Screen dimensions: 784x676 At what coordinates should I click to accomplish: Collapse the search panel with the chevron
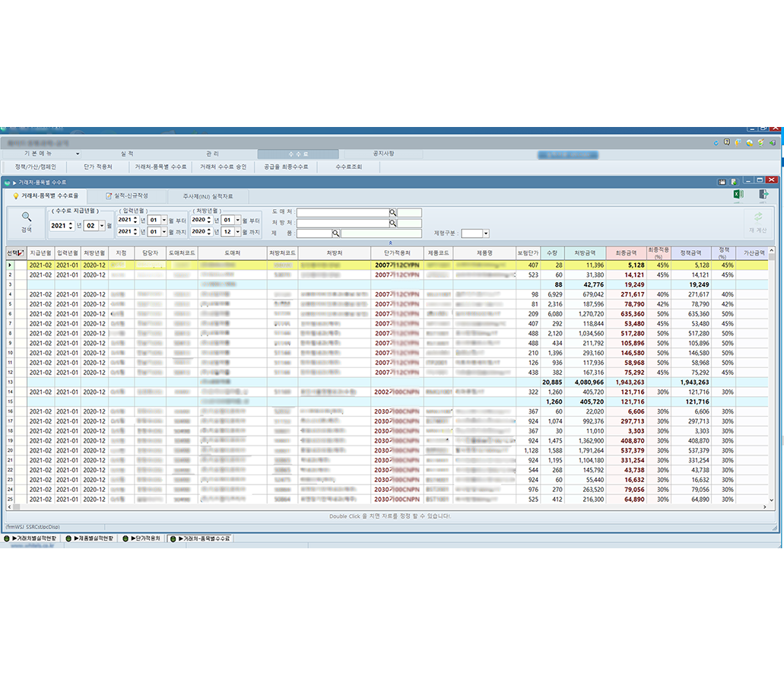pos(391,242)
